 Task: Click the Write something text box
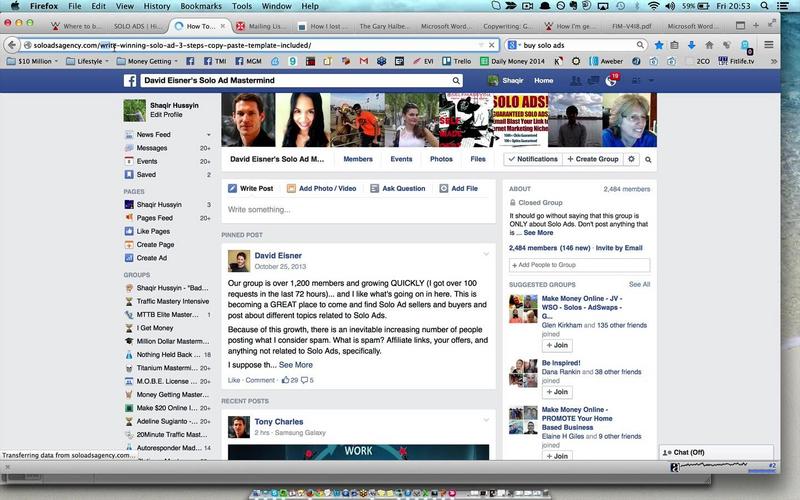point(358,210)
